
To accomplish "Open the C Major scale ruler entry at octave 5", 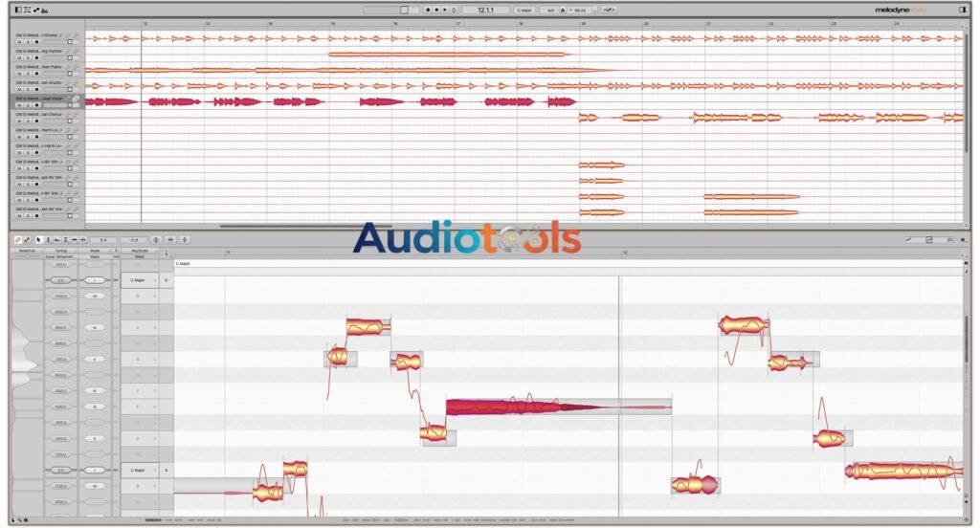I will (x=138, y=280).
